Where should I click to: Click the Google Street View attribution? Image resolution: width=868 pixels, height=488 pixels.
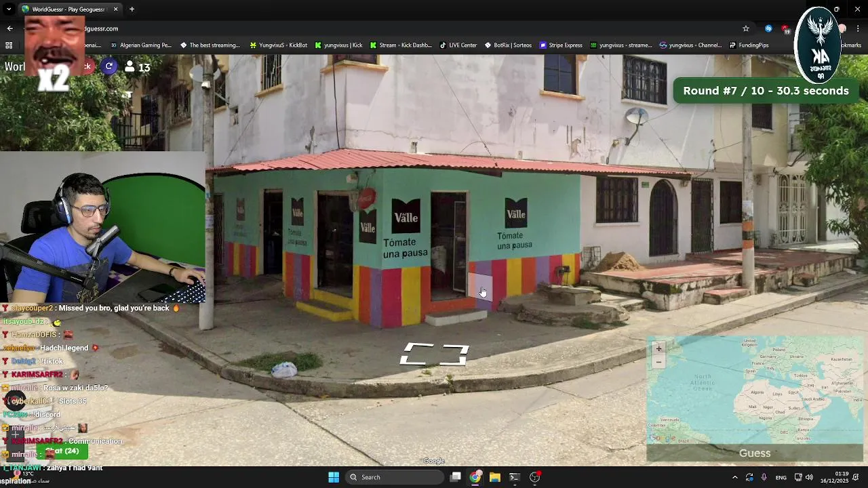tap(434, 461)
